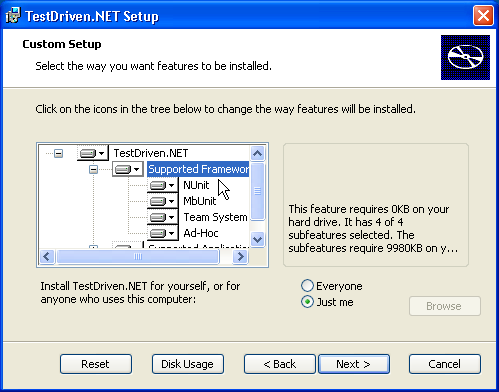Screen dimensions: 499x392
Task: Select the Supported Frameworks tree item
Action: [x=198, y=169]
